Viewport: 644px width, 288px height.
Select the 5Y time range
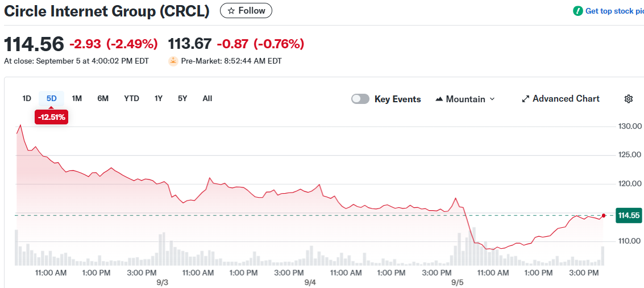(x=182, y=98)
